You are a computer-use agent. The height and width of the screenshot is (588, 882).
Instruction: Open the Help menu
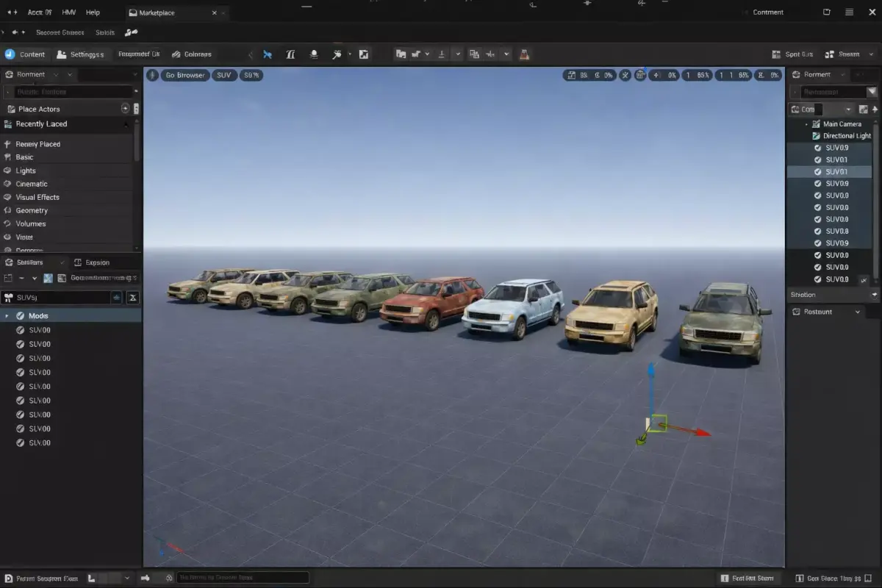click(93, 12)
